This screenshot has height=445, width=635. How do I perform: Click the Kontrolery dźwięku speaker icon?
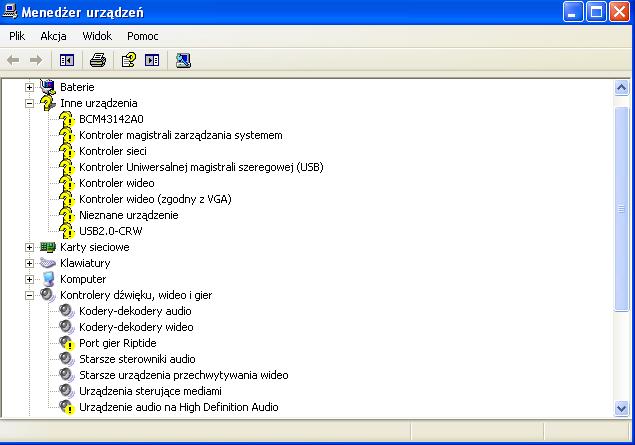[48, 295]
